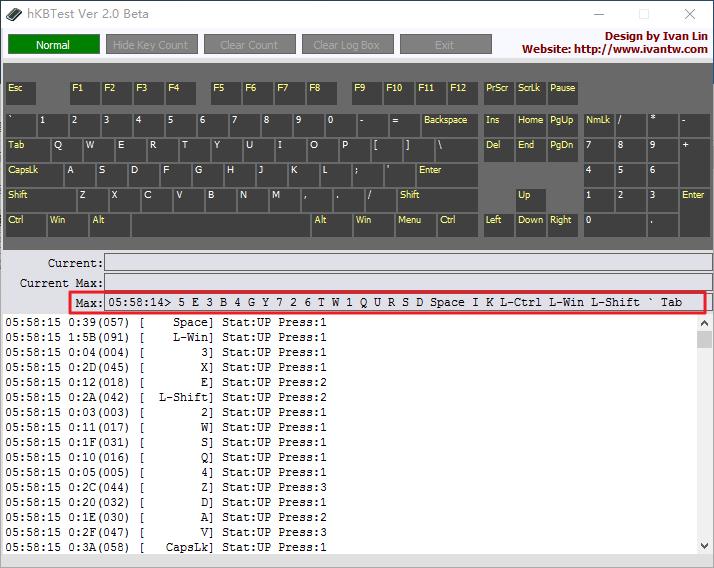Click the Enter key on the main keyboard

point(446,175)
